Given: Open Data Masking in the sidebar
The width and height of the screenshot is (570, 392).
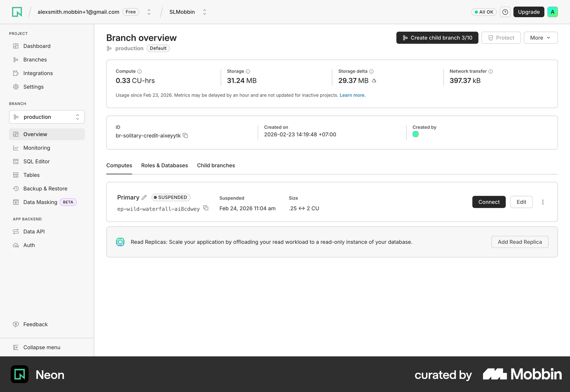Looking at the screenshot, I should (47, 202).
